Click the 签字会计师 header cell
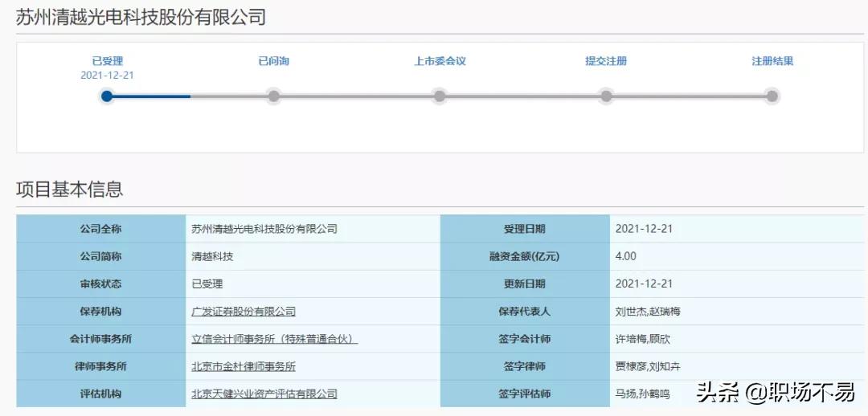The width and height of the screenshot is (868, 416). click(x=525, y=339)
